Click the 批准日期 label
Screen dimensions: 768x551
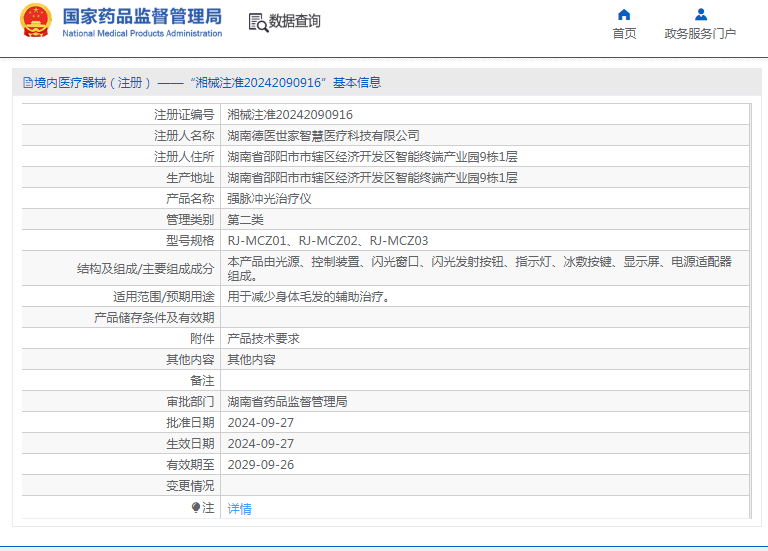[190, 423]
